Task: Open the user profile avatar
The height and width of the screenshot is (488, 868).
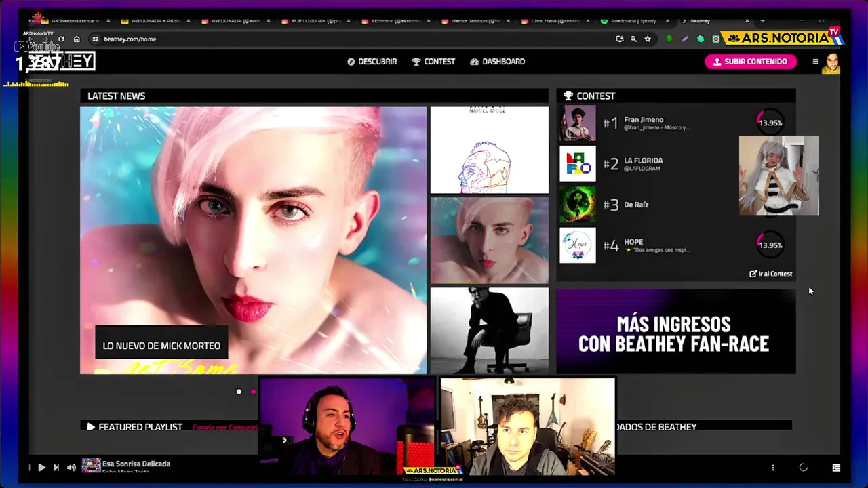Action: pyautogui.click(x=831, y=62)
